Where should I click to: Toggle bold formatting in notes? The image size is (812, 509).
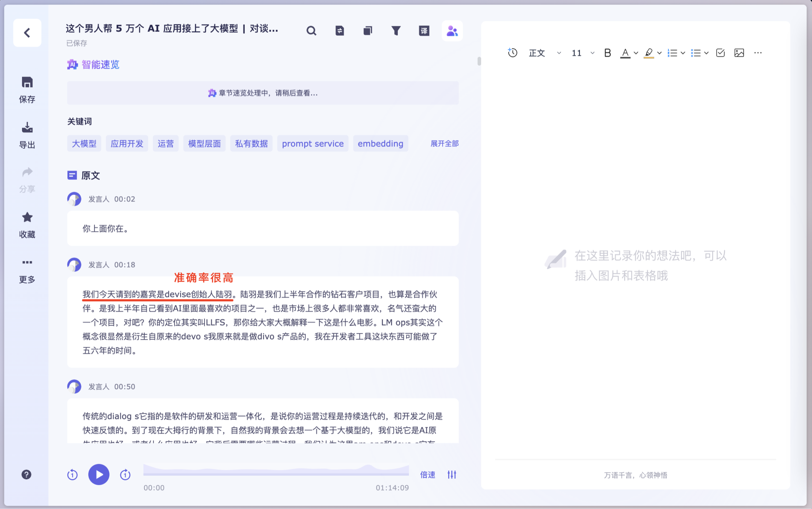point(607,53)
